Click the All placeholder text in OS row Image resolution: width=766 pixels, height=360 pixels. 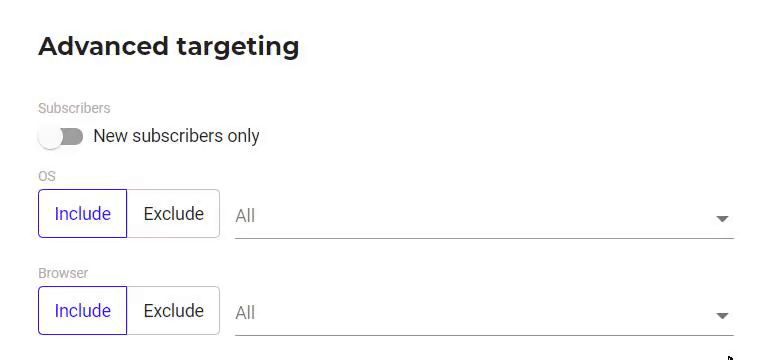click(x=245, y=215)
